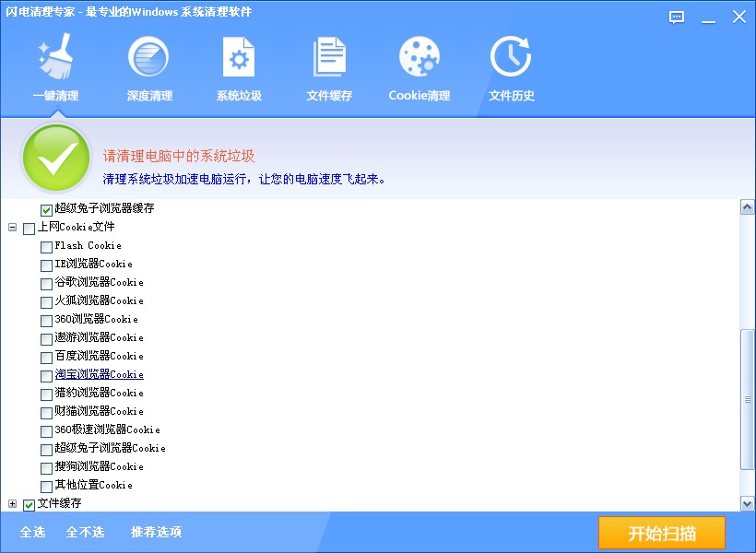Enable 百度浏览器Cookie checkbox
The height and width of the screenshot is (553, 756).
point(46,358)
